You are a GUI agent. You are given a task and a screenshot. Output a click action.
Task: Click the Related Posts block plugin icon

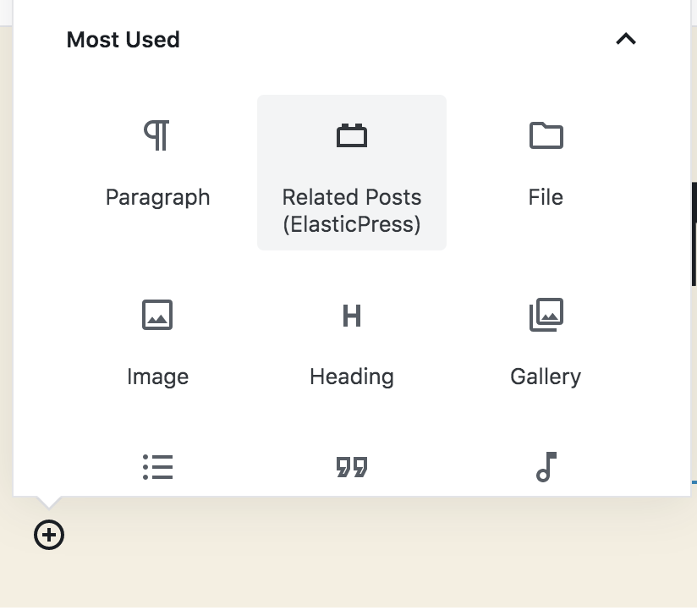[x=352, y=135]
